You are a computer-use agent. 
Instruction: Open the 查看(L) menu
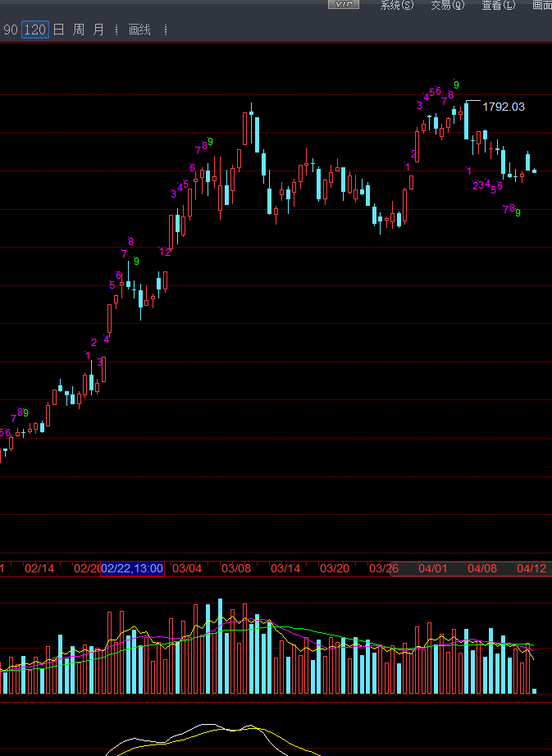point(499,5)
